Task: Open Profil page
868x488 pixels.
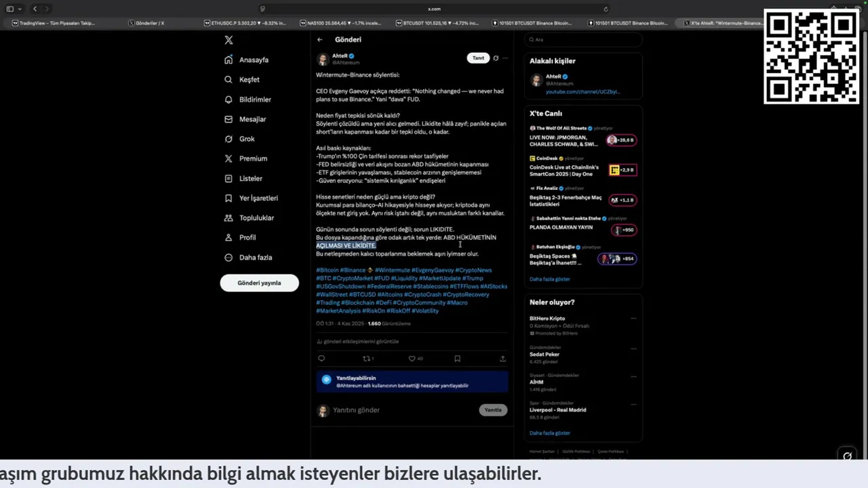Action: coord(239,237)
